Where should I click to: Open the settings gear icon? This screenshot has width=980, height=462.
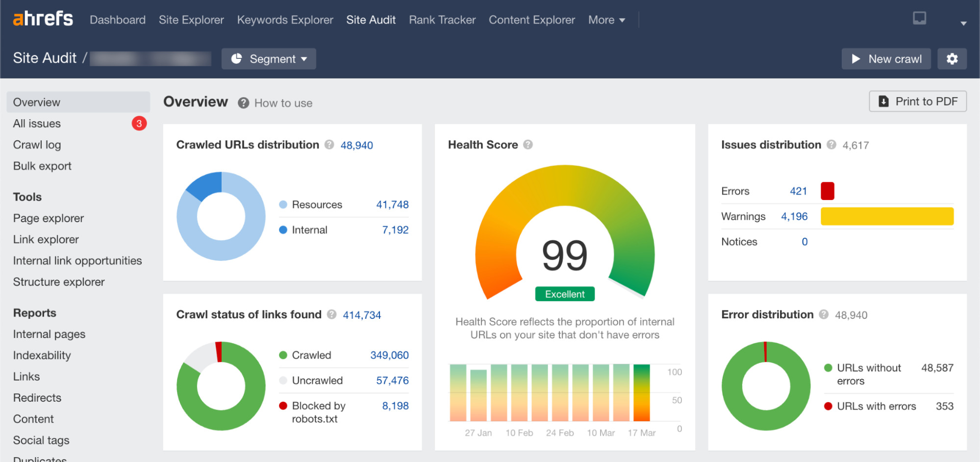tap(952, 59)
